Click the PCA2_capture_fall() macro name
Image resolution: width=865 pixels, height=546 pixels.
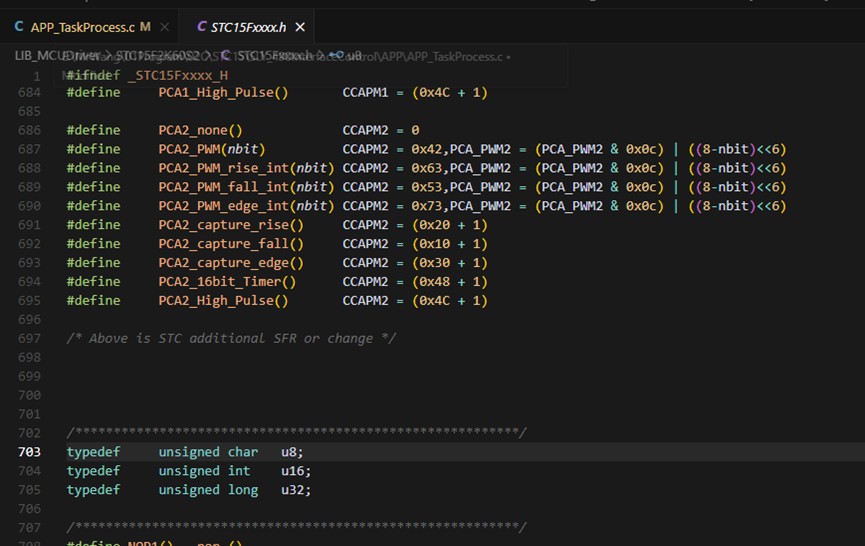pyautogui.click(x=231, y=244)
